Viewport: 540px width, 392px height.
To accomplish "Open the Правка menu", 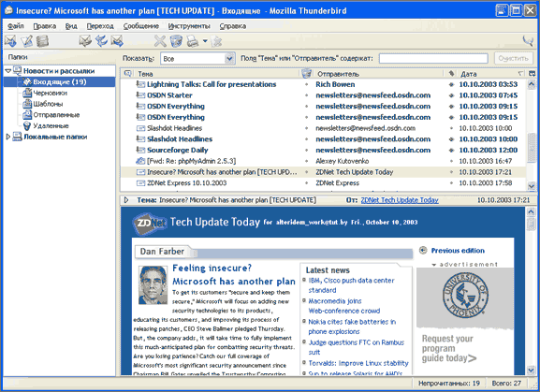I will tap(45, 26).
